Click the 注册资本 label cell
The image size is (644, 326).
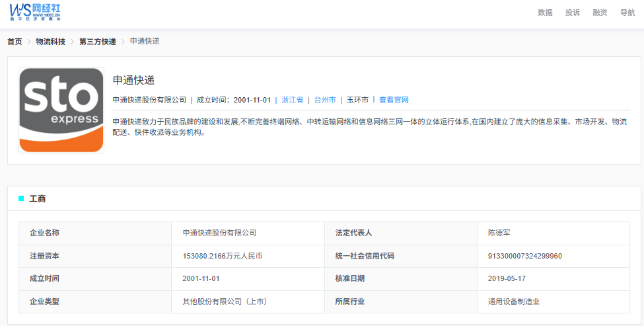tap(95, 256)
